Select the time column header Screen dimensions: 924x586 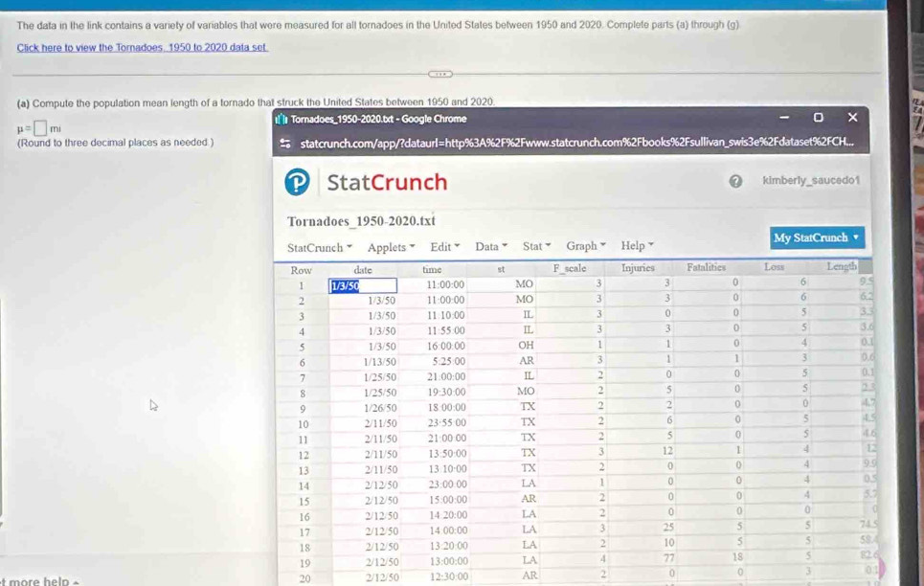point(432,269)
